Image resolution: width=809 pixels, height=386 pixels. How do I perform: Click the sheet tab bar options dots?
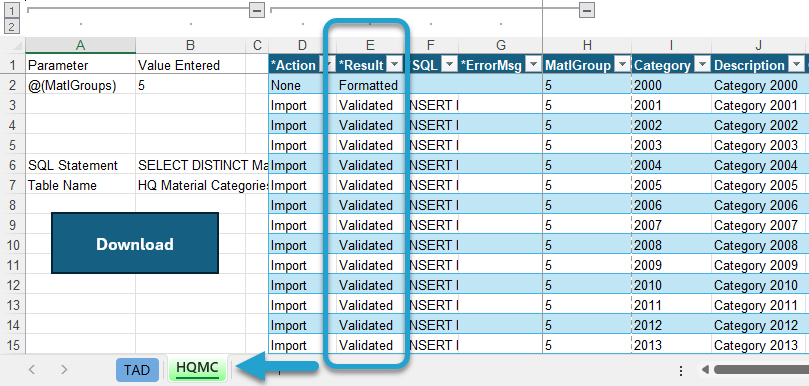click(x=681, y=370)
